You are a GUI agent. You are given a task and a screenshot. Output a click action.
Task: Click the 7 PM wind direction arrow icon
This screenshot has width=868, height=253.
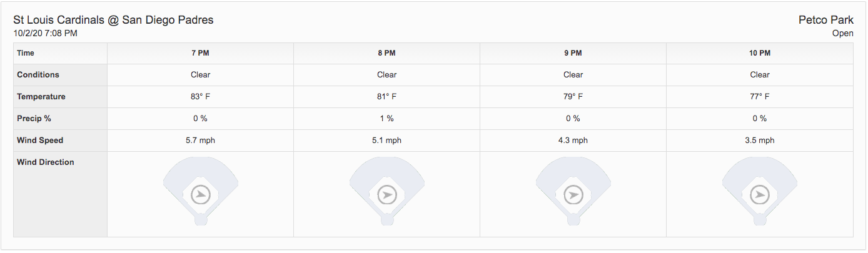coord(201,195)
